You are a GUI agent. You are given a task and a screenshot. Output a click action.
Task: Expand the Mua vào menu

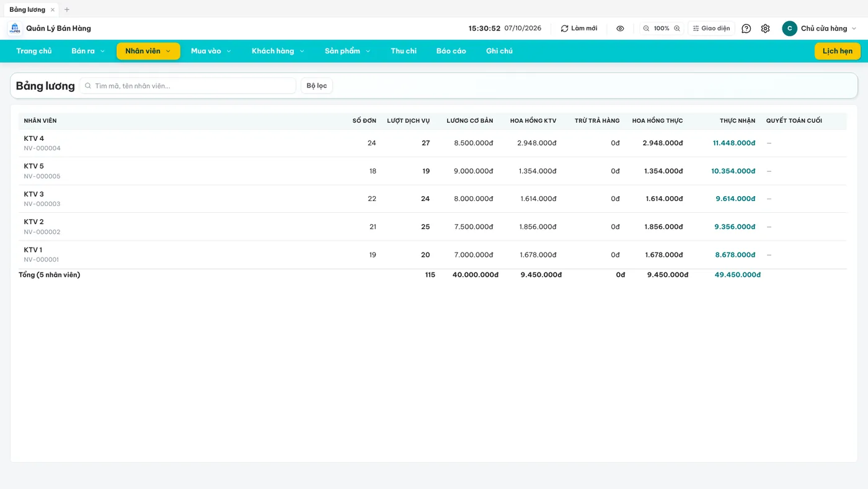coord(211,51)
